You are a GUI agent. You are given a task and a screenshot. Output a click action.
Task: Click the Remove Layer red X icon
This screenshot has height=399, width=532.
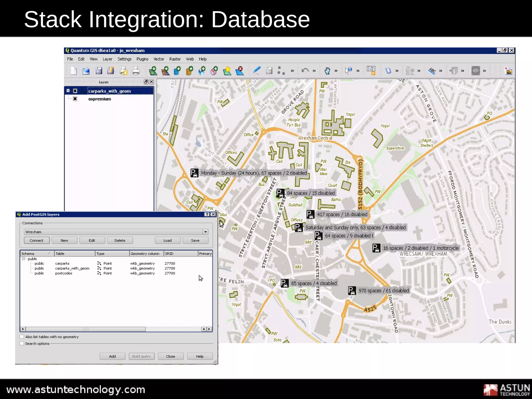pos(240,71)
